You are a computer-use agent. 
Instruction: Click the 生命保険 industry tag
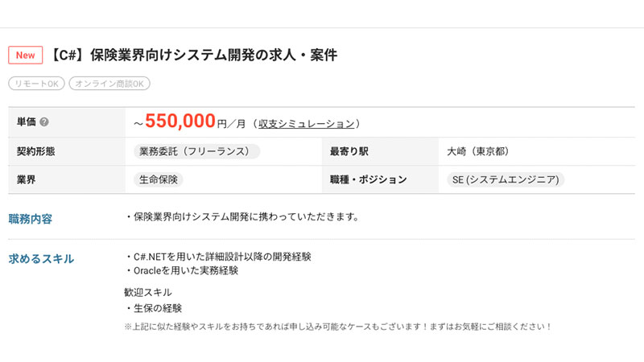pos(158,179)
